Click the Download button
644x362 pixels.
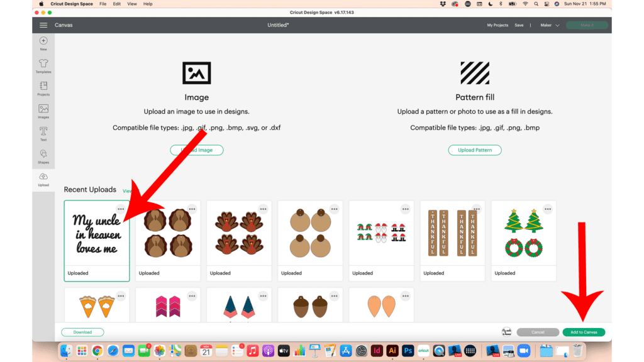tap(82, 332)
